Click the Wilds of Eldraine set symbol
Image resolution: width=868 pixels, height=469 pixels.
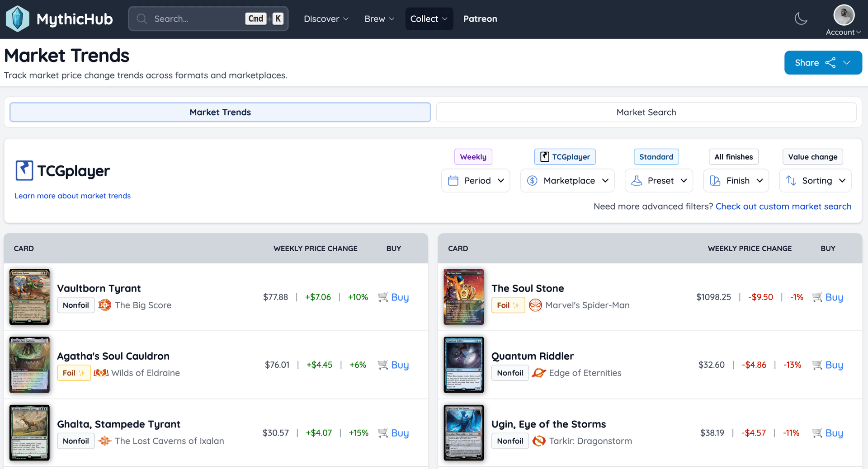[100, 373]
